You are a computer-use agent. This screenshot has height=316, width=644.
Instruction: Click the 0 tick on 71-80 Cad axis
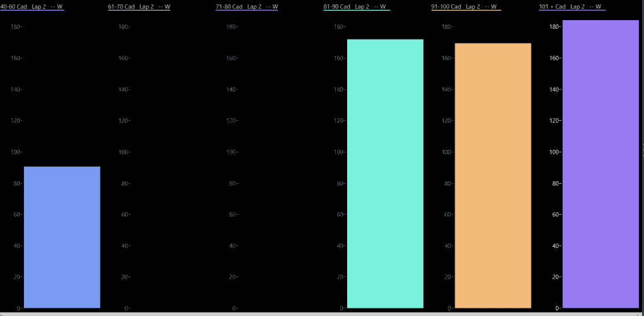(x=235, y=308)
